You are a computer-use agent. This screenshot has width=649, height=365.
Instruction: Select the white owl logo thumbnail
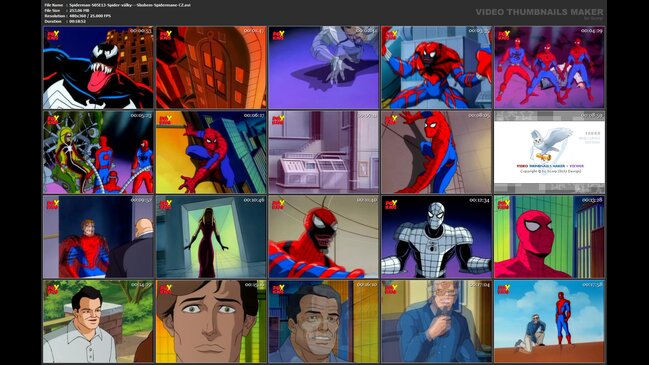(549, 152)
